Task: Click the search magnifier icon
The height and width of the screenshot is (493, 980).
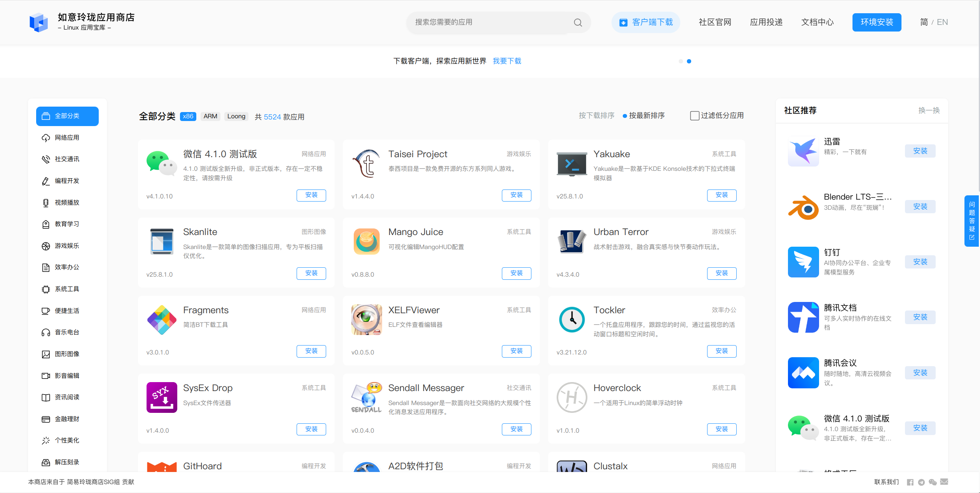Action: coord(578,23)
